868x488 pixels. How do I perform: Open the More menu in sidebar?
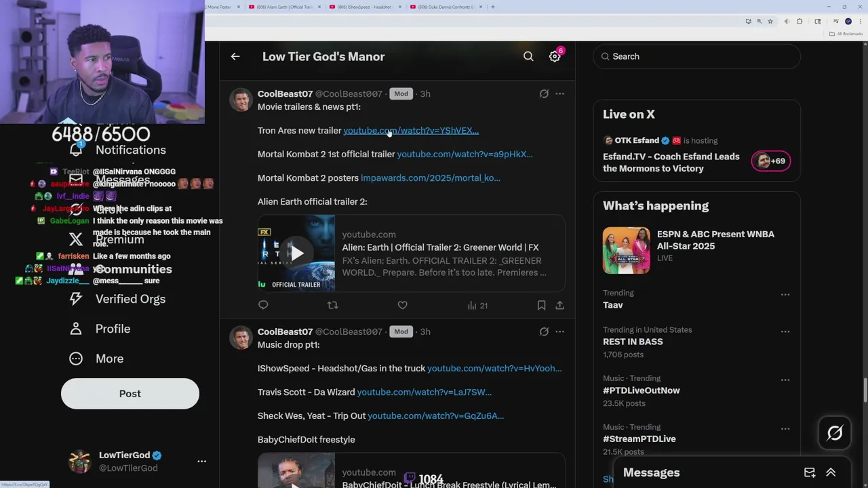(96, 359)
